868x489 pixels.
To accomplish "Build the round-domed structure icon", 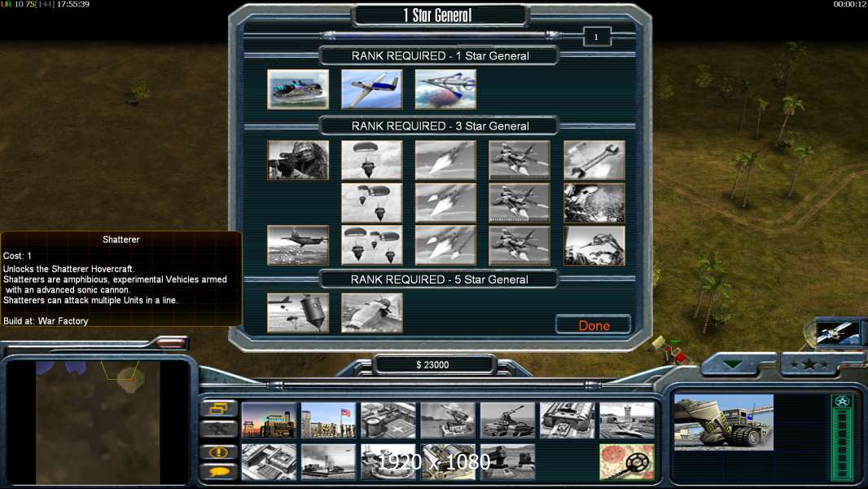I will [x=388, y=461].
